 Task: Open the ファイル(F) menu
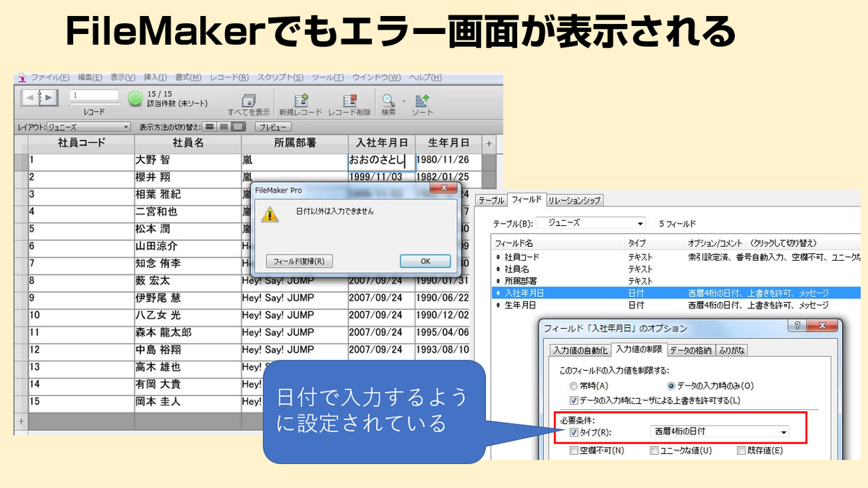[50, 78]
